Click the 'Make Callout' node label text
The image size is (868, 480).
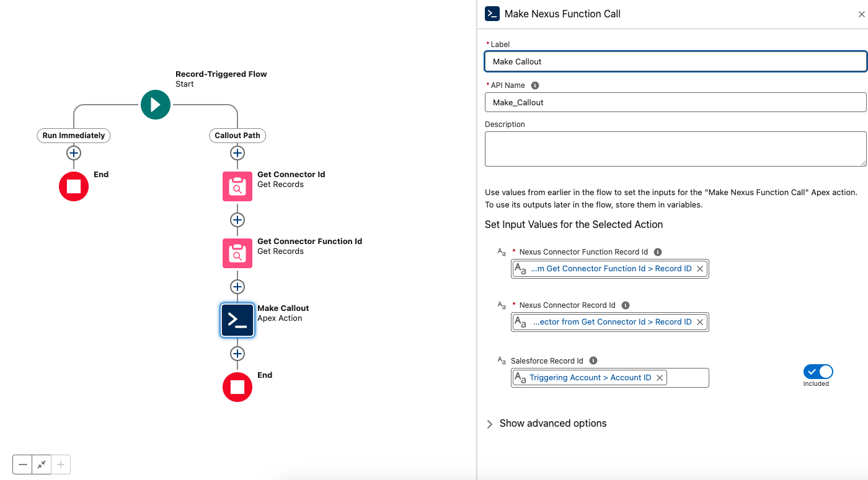coord(283,308)
